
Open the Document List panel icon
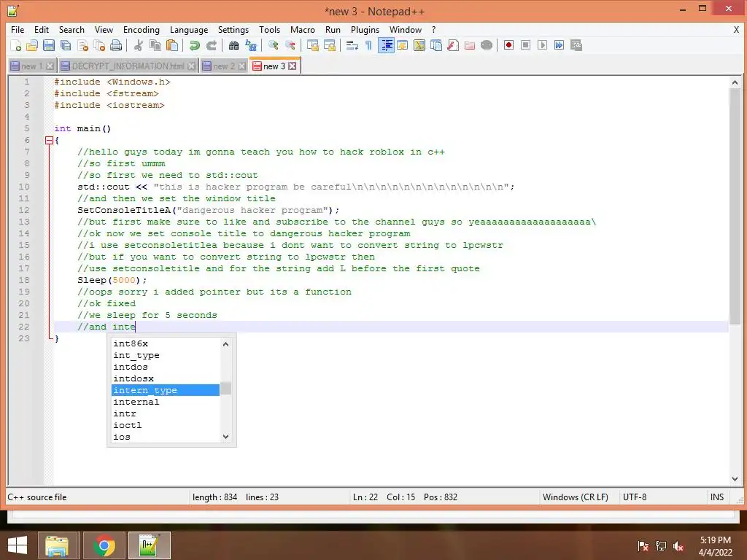pyautogui.click(x=436, y=45)
